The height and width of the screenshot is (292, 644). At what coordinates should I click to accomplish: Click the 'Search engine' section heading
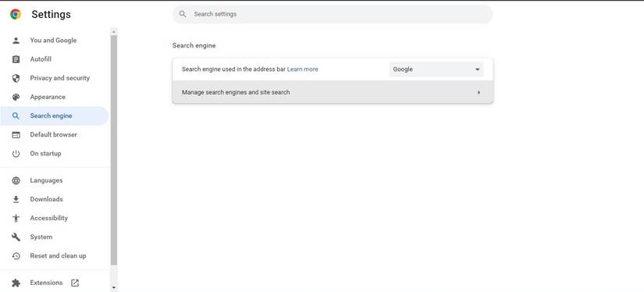tap(194, 45)
